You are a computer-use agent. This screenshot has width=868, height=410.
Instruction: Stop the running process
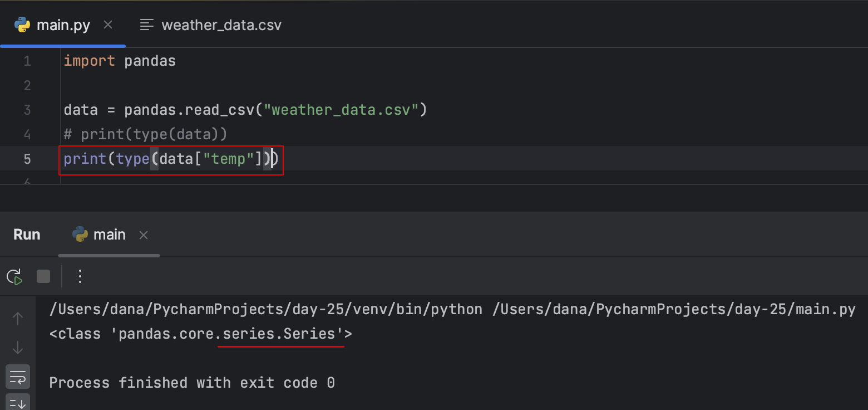43,276
